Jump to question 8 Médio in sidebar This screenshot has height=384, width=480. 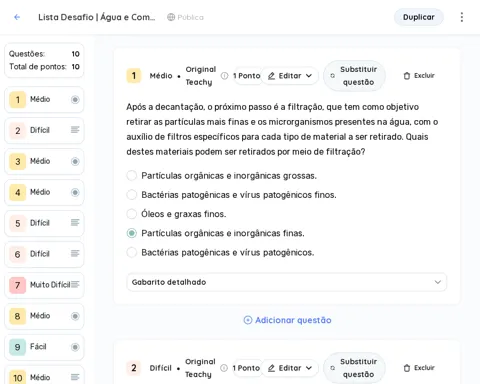[44, 316]
